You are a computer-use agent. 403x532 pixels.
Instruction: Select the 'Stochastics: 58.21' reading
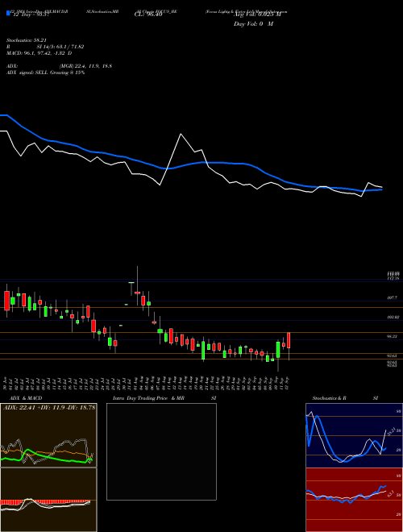click(26, 40)
